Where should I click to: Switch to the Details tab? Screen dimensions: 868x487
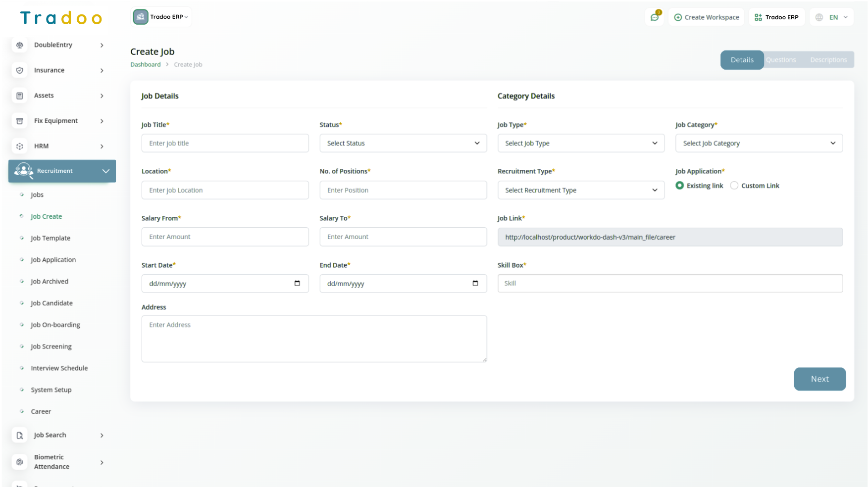coord(742,60)
